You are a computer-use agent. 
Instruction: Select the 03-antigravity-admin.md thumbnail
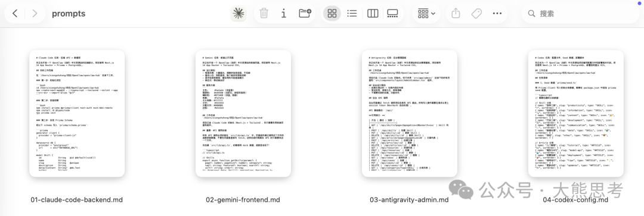(x=410, y=114)
